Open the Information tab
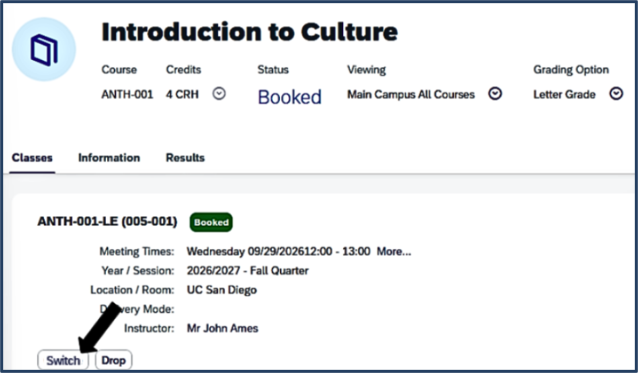Screen dimensions: 638x373 click(109, 158)
